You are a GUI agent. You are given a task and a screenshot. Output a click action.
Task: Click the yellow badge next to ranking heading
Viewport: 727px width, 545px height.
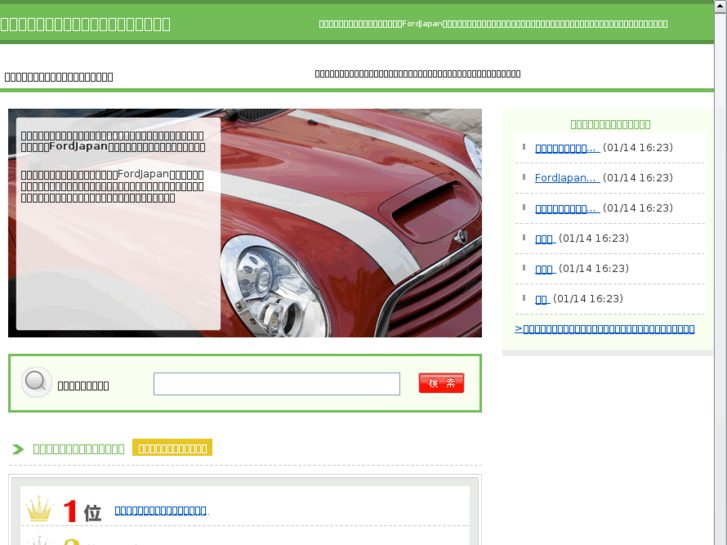coord(172,448)
